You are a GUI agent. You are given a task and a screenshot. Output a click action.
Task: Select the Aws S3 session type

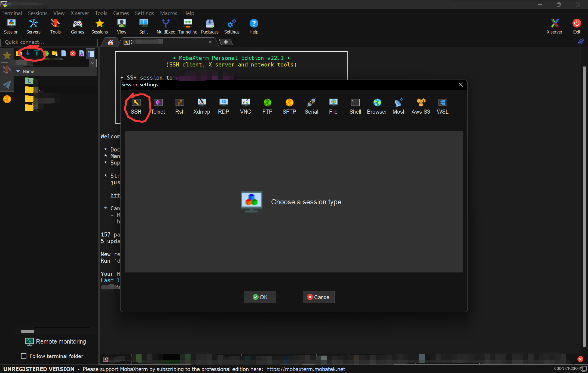[x=421, y=107]
